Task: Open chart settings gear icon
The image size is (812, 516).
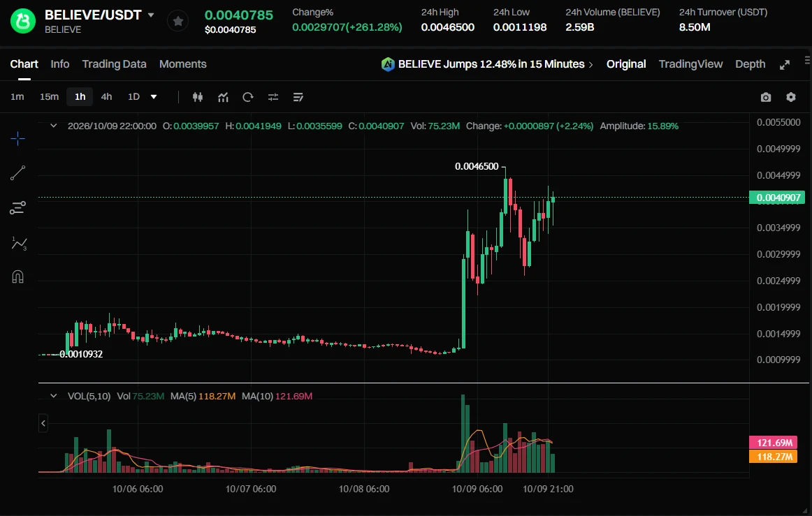Action: (791, 97)
